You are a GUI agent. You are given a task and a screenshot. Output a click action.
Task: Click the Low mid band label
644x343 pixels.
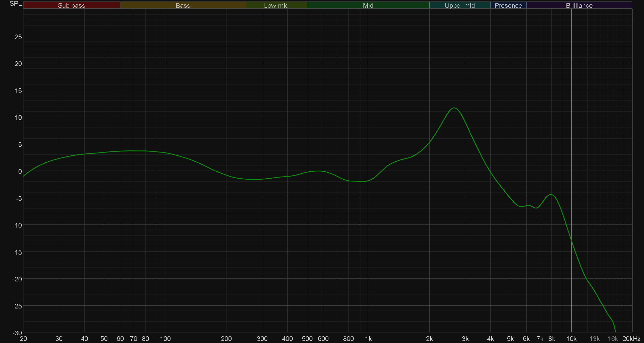point(276,5)
